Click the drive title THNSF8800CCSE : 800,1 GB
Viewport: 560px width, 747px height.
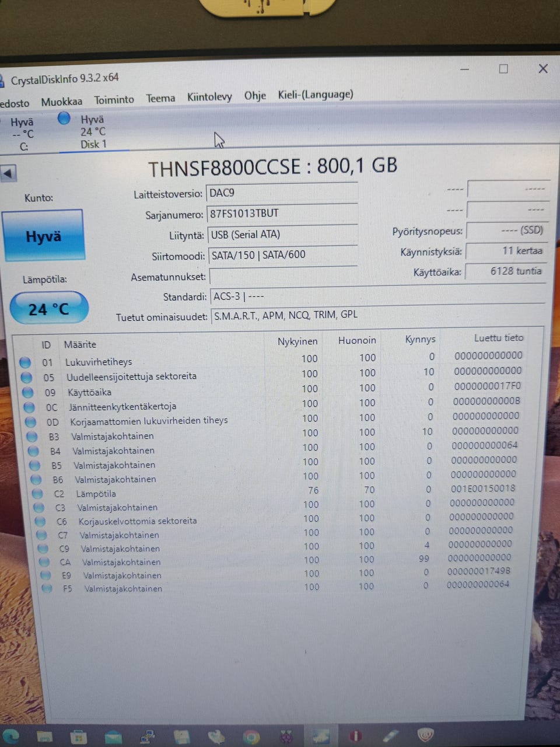click(x=272, y=167)
